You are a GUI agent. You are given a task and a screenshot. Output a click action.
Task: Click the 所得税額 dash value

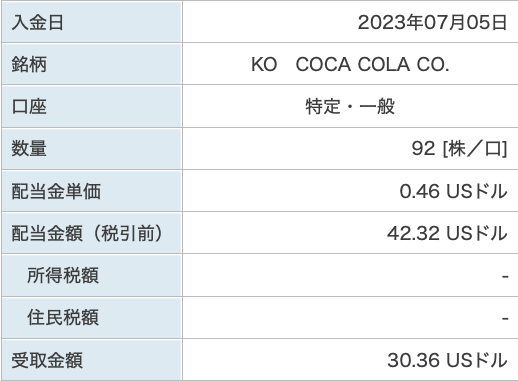point(505,276)
